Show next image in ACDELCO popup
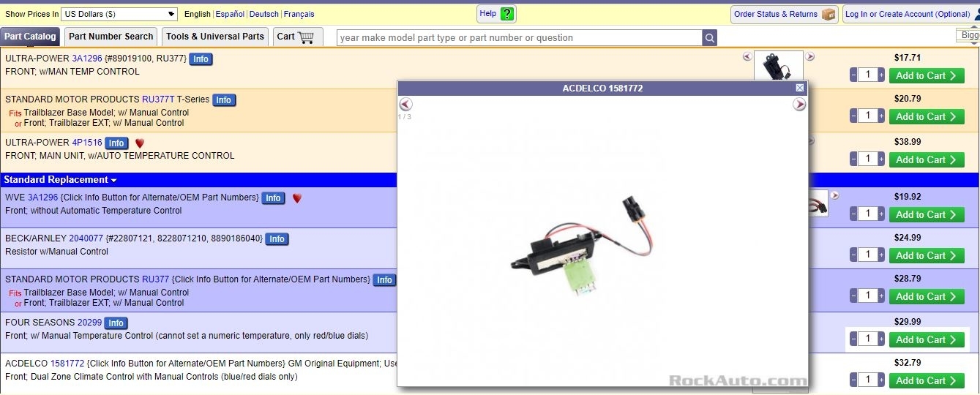 799,105
